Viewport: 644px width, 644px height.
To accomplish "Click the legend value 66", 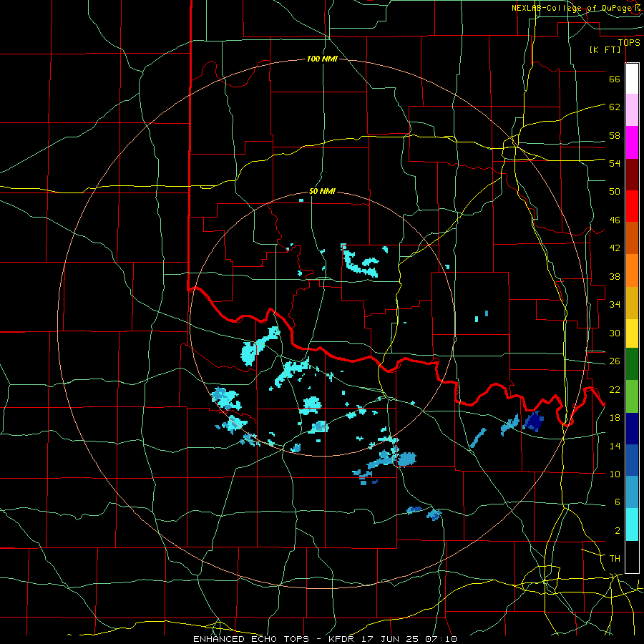I will (x=615, y=79).
